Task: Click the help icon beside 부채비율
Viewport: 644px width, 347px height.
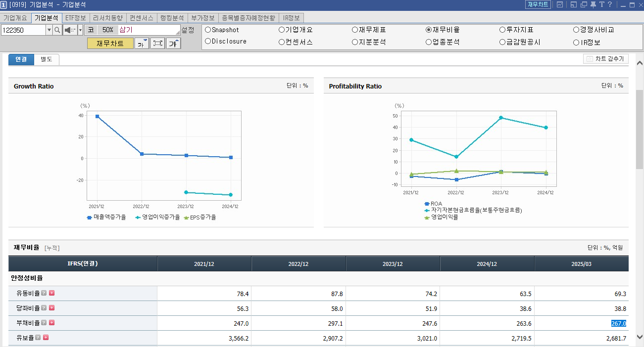Action: tap(44, 323)
